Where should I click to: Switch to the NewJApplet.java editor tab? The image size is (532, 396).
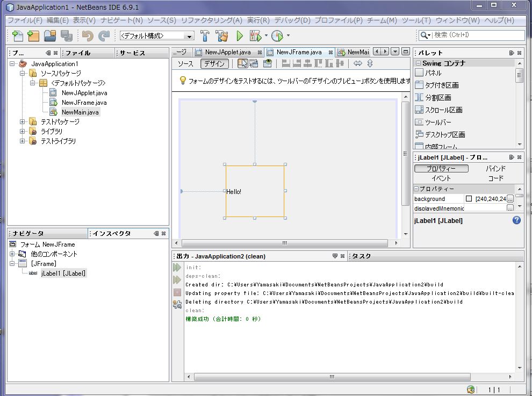tap(228, 52)
